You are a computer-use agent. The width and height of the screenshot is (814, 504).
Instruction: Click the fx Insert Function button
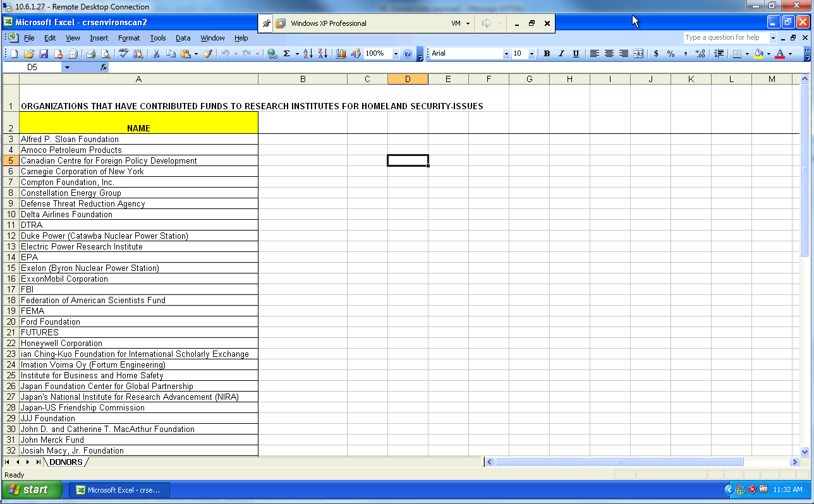click(x=104, y=67)
